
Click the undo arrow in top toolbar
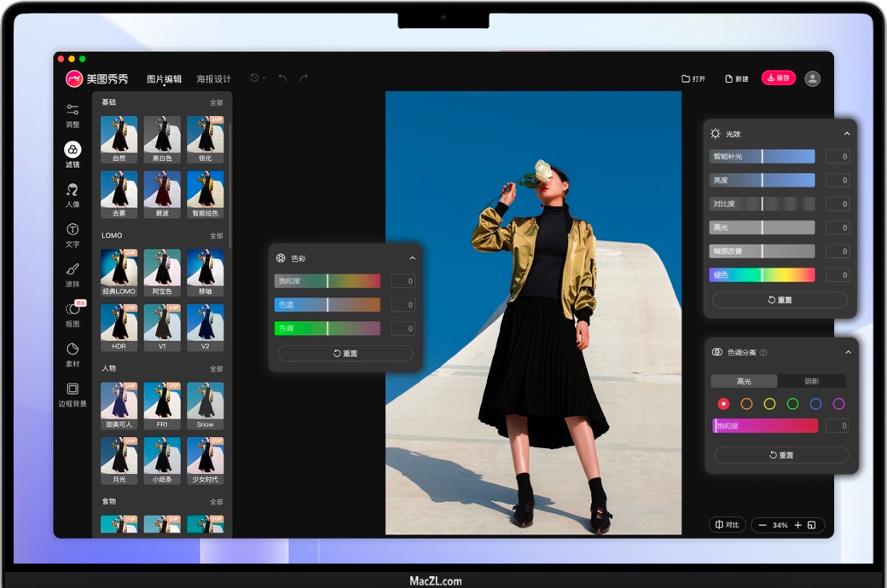pyautogui.click(x=282, y=78)
